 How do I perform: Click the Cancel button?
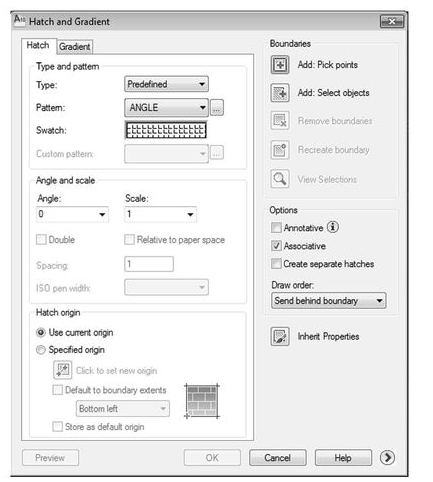(x=277, y=458)
